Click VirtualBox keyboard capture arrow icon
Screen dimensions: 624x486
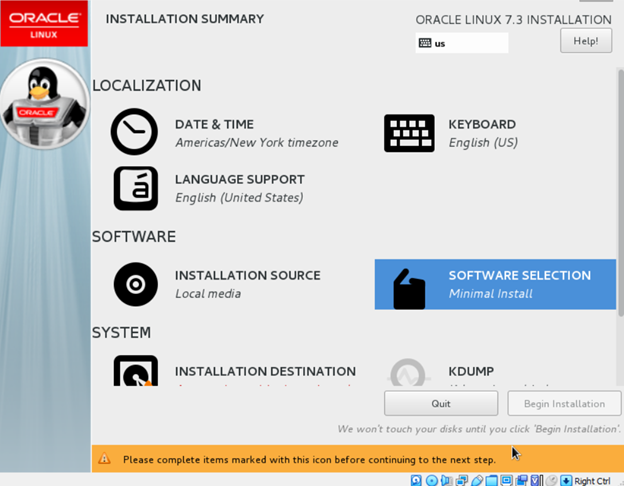[x=566, y=480]
